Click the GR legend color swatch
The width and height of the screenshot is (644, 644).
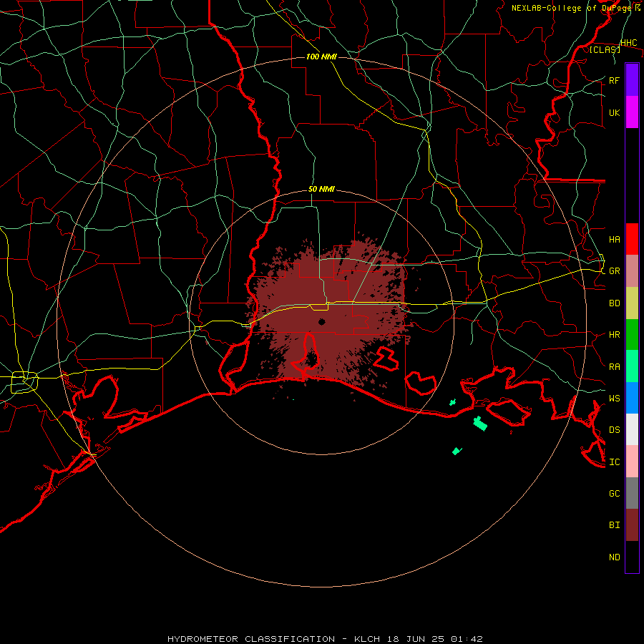point(632,271)
